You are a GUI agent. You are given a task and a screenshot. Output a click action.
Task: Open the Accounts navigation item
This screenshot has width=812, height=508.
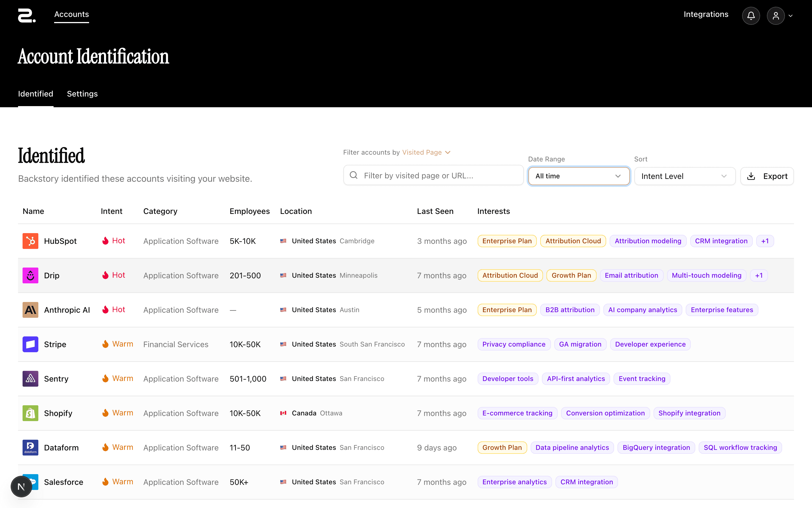pos(71,14)
